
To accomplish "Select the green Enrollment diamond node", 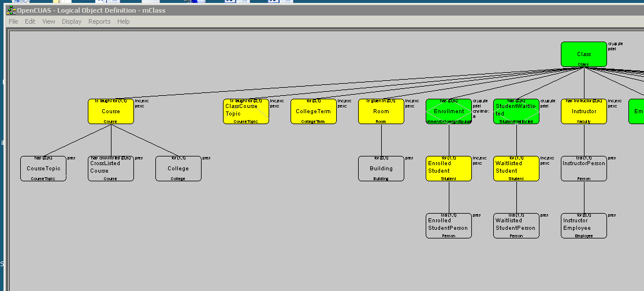I will [x=449, y=111].
